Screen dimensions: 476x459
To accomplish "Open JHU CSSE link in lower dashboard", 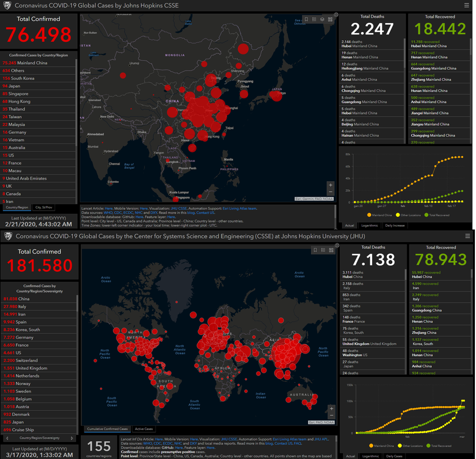I will [229, 439].
